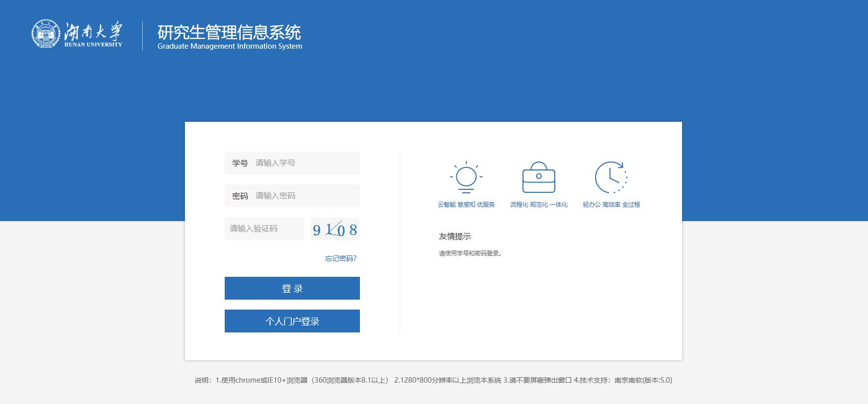The height and width of the screenshot is (404, 868).
Task: Focus the 学号 student ID input field
Action: point(305,163)
